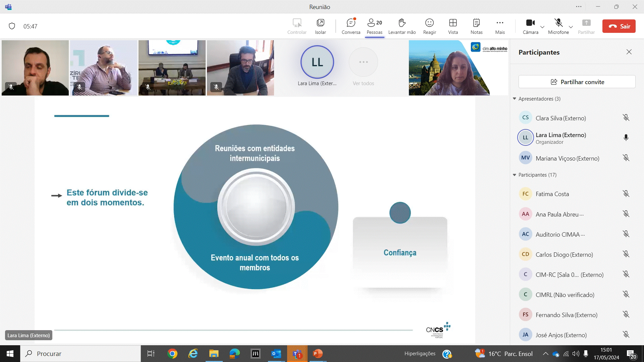Open the Câmara options dropdown arrow
This screenshot has height=362, width=644.
[x=542, y=27]
